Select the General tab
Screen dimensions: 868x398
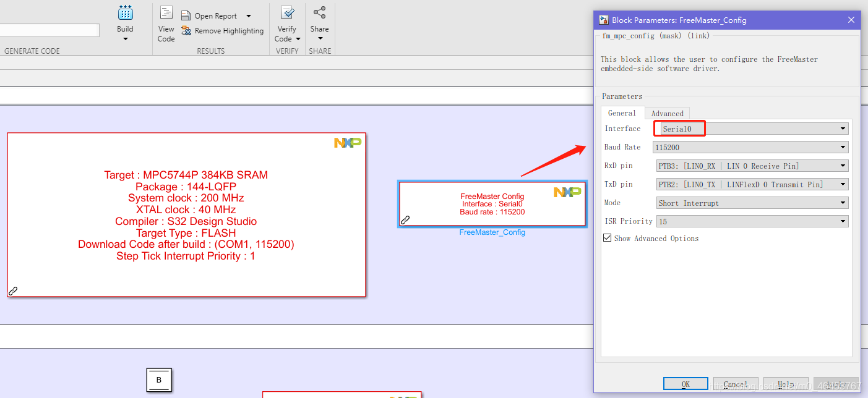pyautogui.click(x=622, y=113)
